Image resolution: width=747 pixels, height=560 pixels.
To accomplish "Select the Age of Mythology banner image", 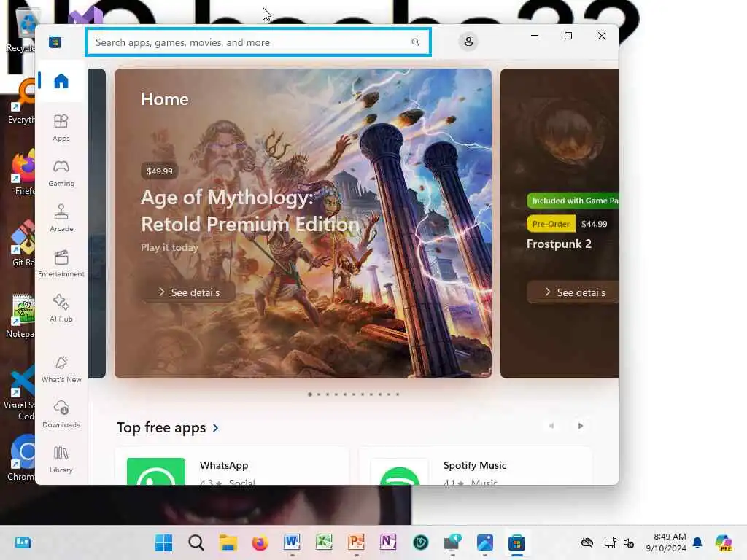I will (303, 223).
